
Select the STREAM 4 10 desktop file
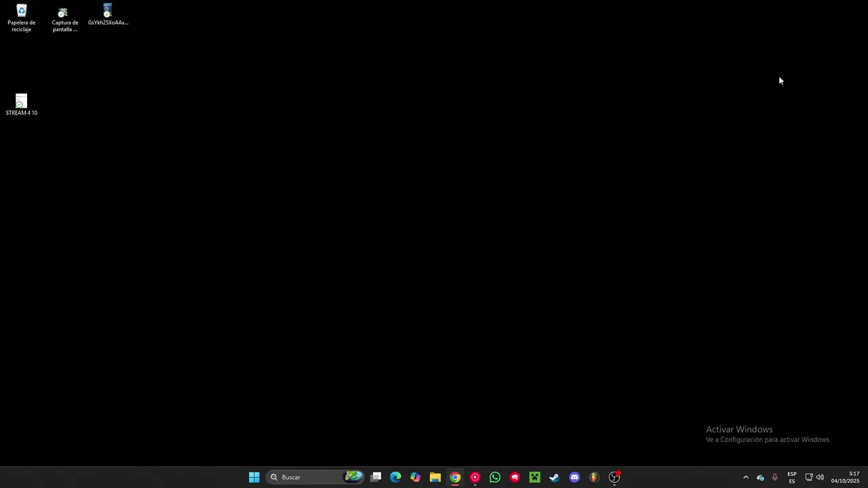[22, 105]
